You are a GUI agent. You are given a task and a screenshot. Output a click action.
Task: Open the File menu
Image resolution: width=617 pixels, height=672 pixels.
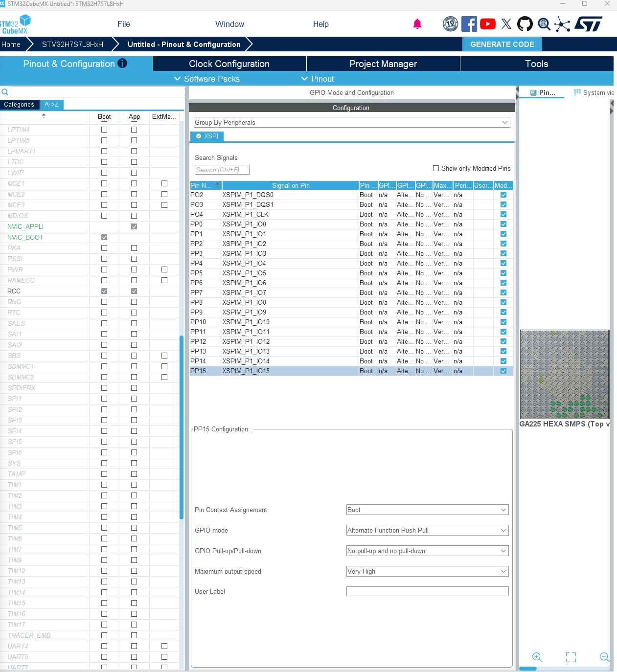tap(124, 24)
